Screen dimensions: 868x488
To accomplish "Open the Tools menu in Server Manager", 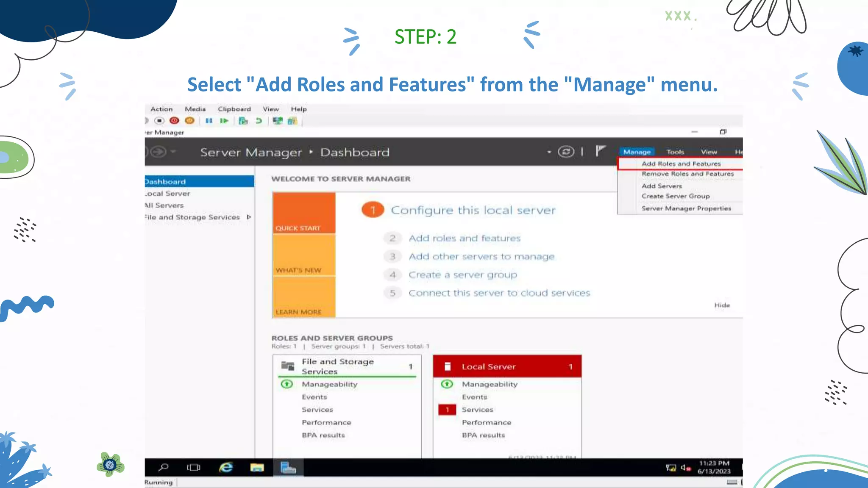I will coord(675,152).
